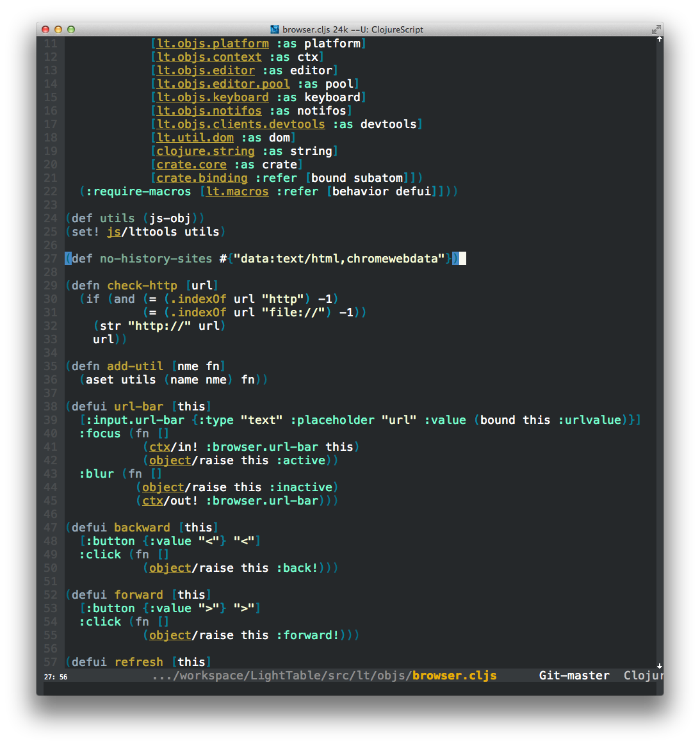Screen dimensions: 700x746
Task: Click 'lt.util.dom' namespace on line 18
Action: pos(195,138)
